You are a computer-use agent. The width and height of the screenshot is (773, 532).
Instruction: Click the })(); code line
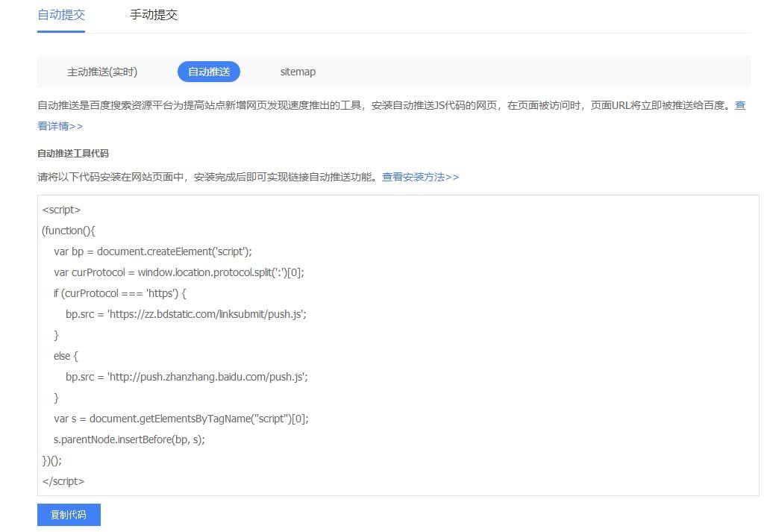coord(52,460)
